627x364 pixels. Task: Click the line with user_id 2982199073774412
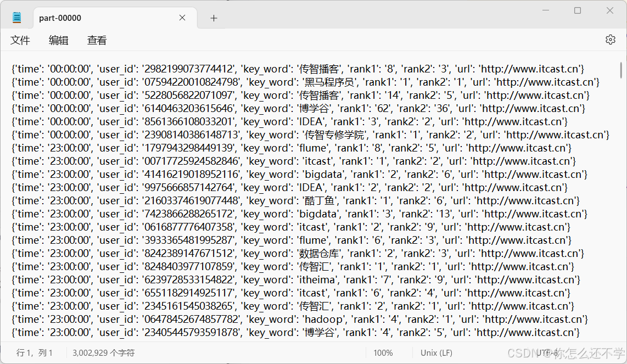(298, 69)
